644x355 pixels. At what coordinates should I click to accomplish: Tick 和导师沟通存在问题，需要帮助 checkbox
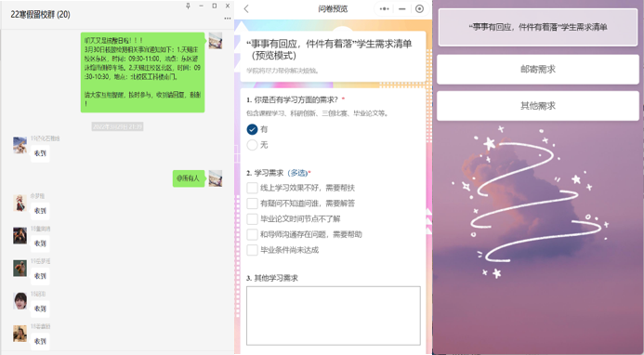pyautogui.click(x=252, y=234)
